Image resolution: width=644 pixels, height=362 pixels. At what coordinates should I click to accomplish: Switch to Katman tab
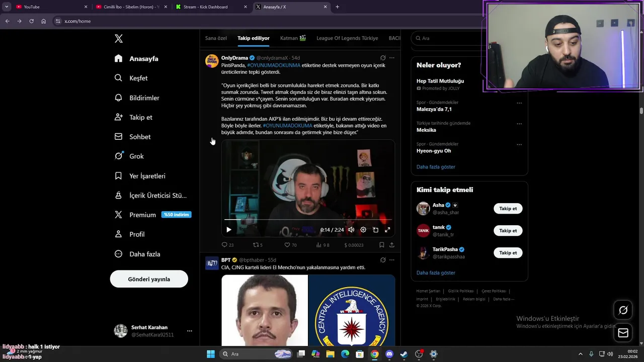(293, 38)
